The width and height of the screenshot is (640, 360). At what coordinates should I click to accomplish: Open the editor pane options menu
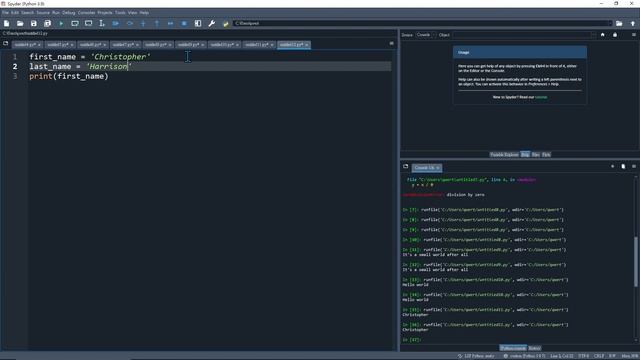pos(391,44)
